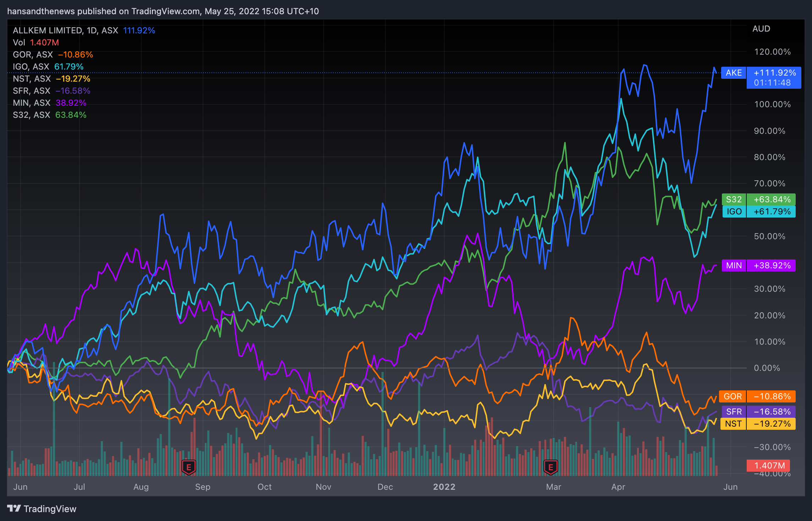Select the S32 price label tag

click(734, 199)
